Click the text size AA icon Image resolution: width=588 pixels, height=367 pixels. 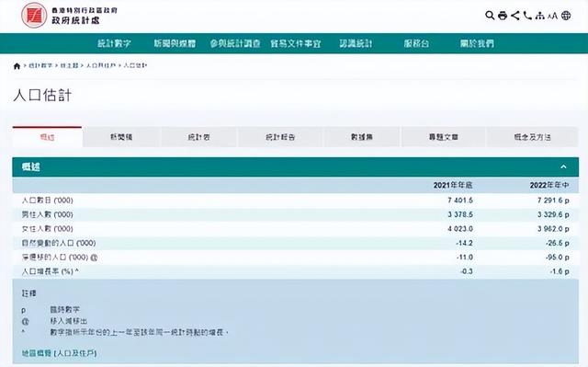(552, 16)
